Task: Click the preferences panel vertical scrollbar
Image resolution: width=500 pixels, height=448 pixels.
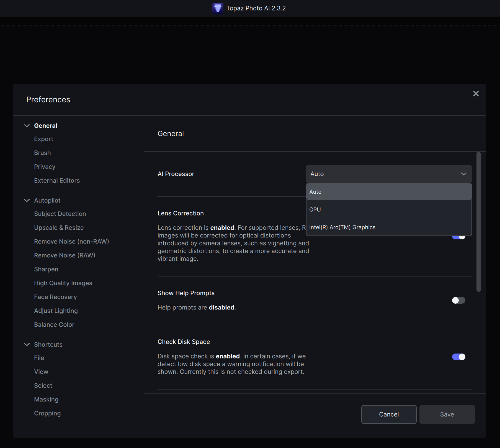Action: (478, 222)
